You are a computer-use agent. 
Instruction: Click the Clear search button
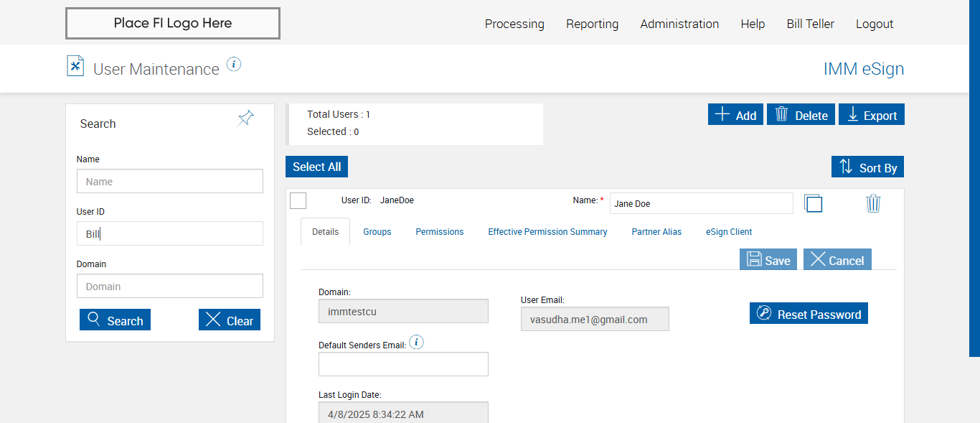[x=230, y=320]
